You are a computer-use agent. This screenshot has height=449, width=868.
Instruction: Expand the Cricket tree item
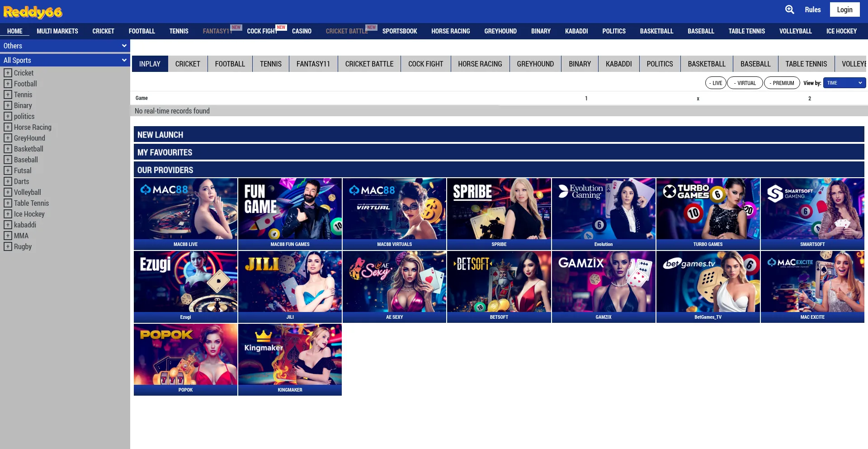coord(8,73)
